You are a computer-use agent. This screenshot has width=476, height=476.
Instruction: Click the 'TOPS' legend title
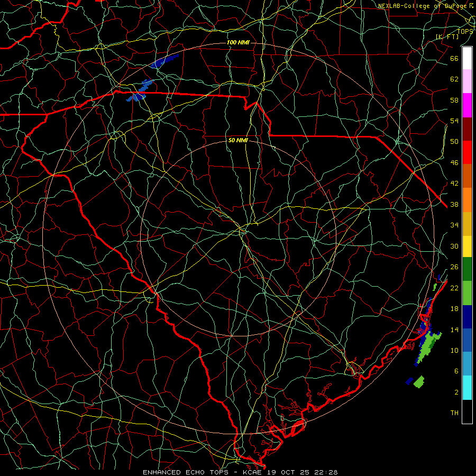tap(465, 31)
